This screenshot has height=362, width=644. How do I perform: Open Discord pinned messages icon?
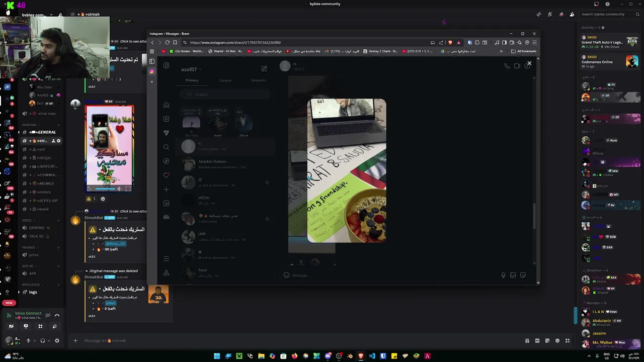tap(561, 14)
